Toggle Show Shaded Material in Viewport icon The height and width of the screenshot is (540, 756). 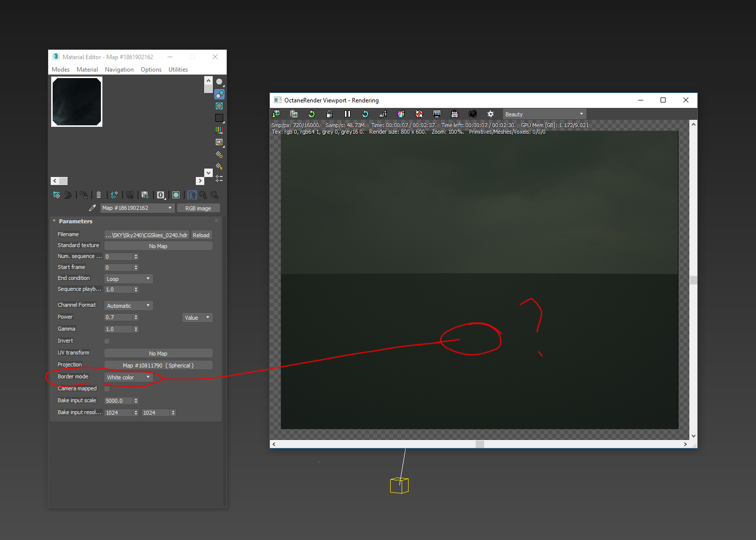tap(176, 195)
